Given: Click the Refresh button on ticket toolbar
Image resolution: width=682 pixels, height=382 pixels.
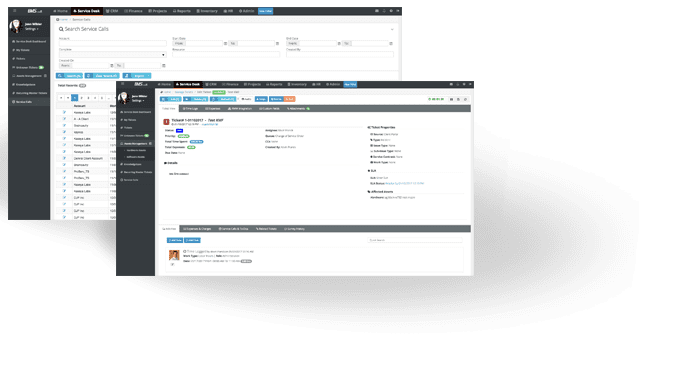Looking at the screenshot, I should [x=223, y=99].
